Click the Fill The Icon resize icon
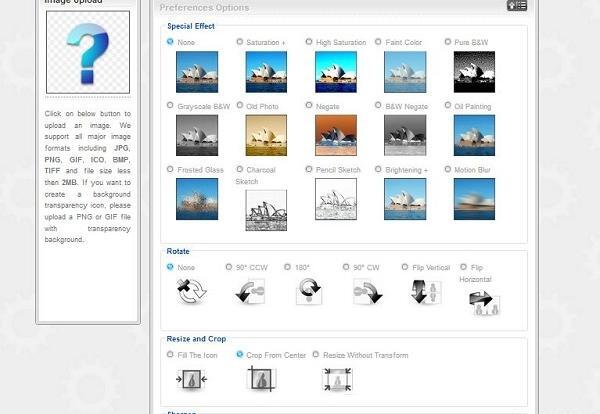The width and height of the screenshot is (600, 414). tap(191, 380)
